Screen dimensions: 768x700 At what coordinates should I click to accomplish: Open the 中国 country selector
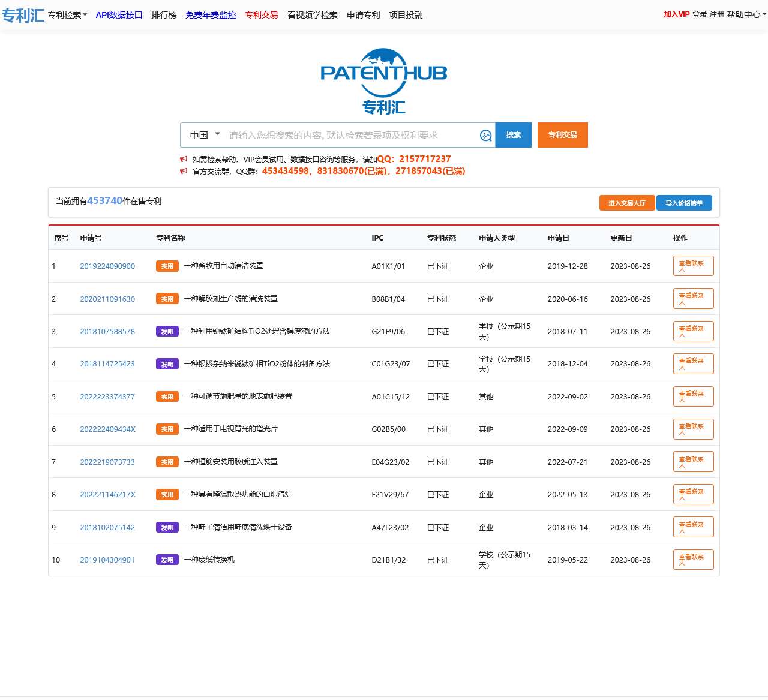(x=204, y=135)
